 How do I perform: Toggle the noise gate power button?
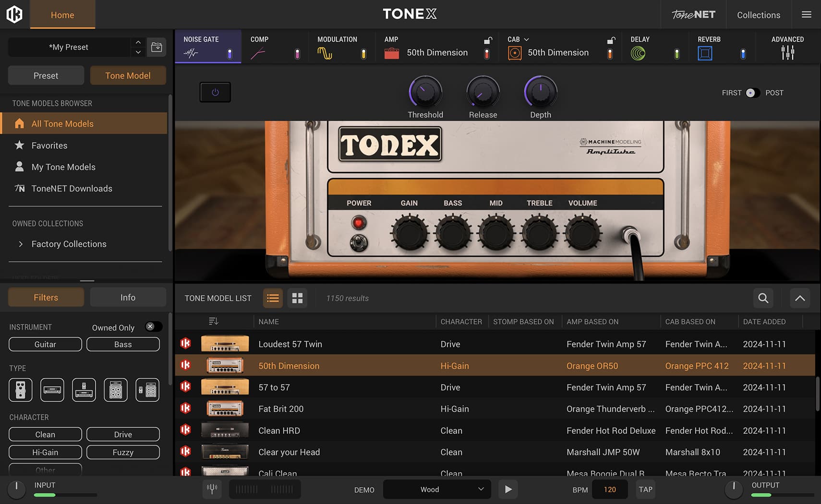coord(215,92)
